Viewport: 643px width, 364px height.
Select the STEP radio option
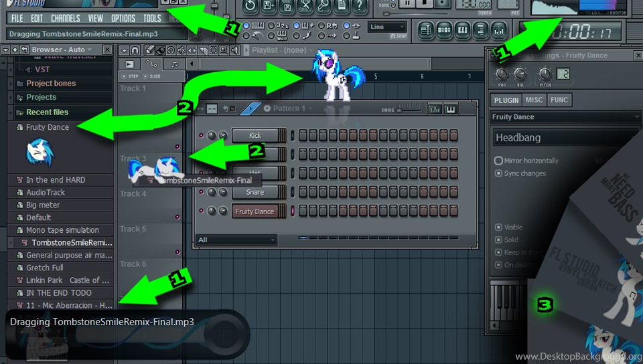coord(124,76)
